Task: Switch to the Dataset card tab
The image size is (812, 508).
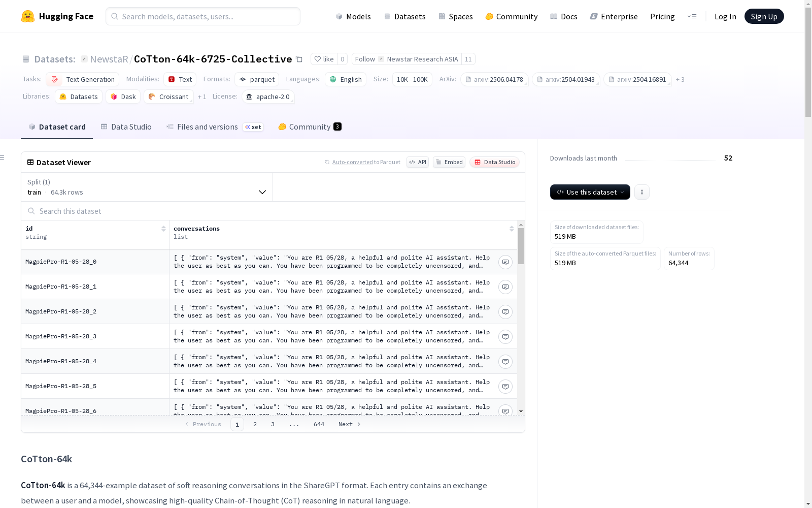Action: pos(57,127)
